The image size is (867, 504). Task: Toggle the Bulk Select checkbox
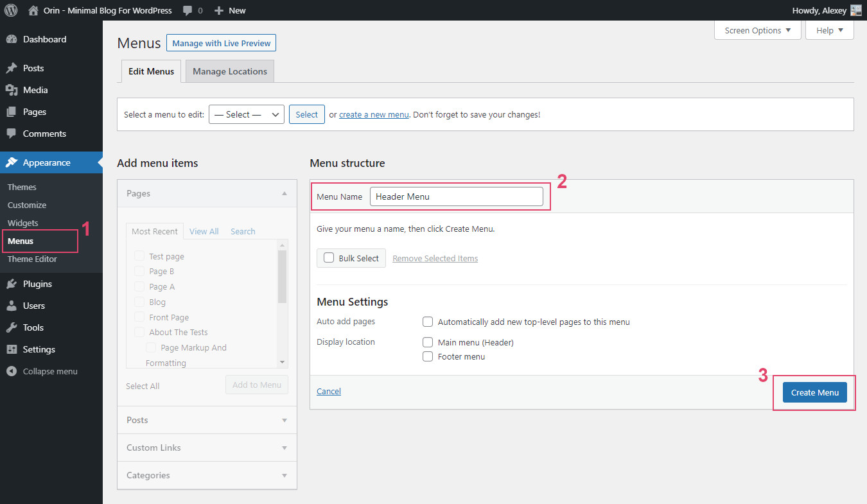329,258
